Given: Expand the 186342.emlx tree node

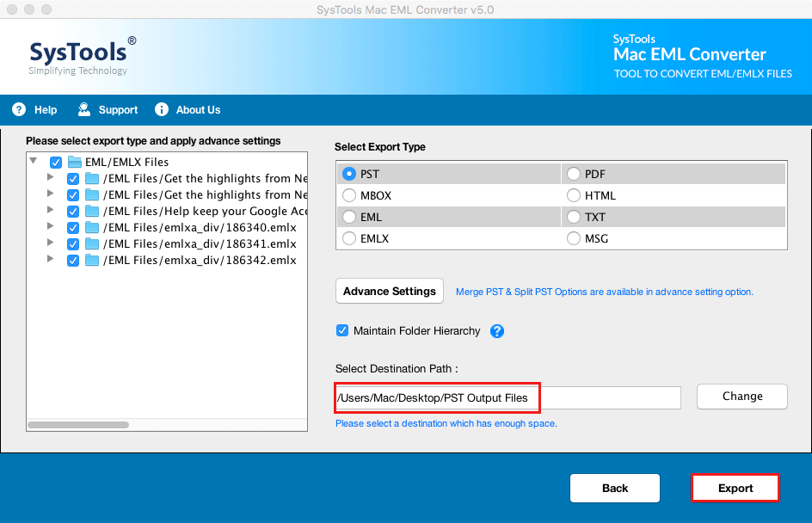Looking at the screenshot, I should click(50, 258).
